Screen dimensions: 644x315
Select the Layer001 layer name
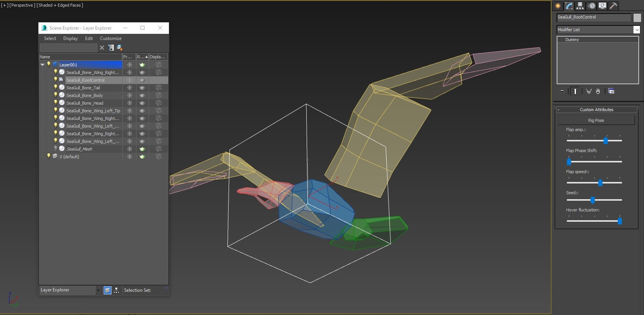click(x=68, y=65)
